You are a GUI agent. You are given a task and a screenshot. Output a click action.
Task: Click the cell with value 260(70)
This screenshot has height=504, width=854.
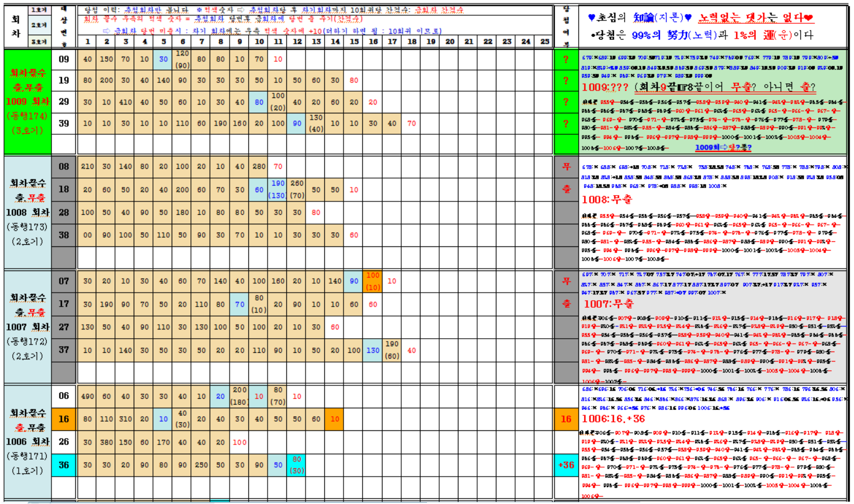297,189
